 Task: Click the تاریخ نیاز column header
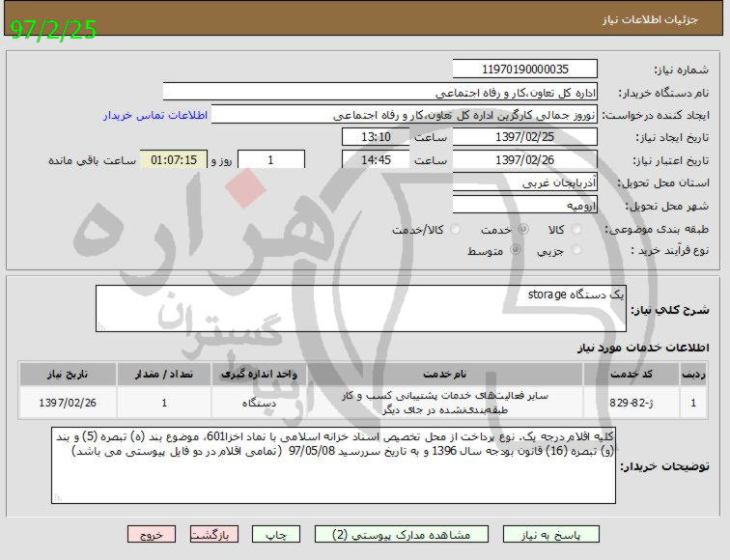point(68,375)
